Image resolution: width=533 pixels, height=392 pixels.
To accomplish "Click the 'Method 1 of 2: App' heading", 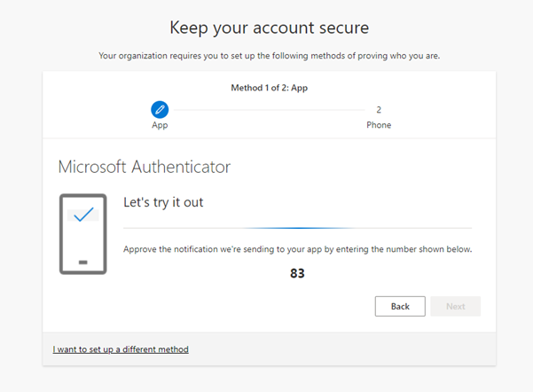I will coord(270,88).
